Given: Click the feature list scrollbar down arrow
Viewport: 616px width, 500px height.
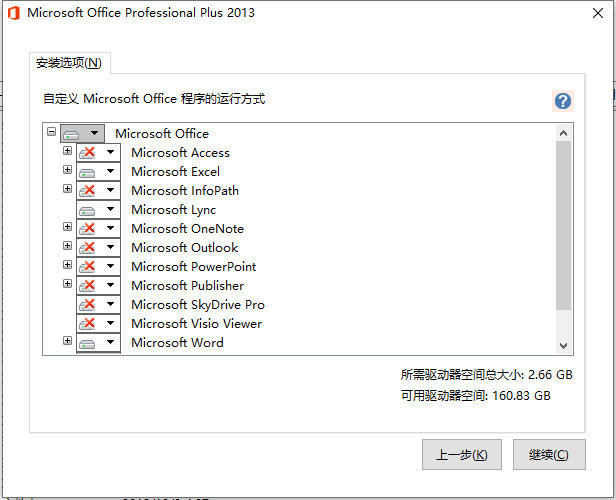Looking at the screenshot, I should tap(563, 346).
